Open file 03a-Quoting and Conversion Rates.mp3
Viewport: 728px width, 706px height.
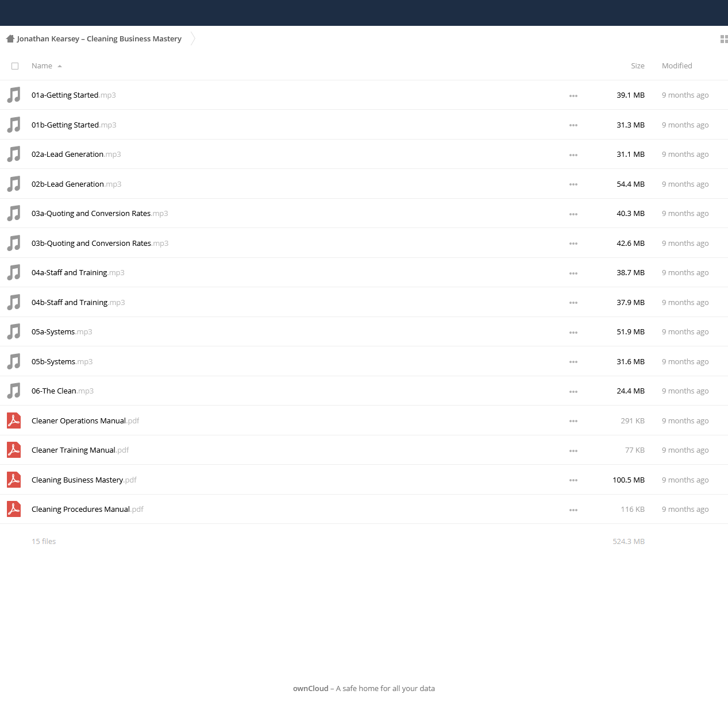tap(100, 214)
